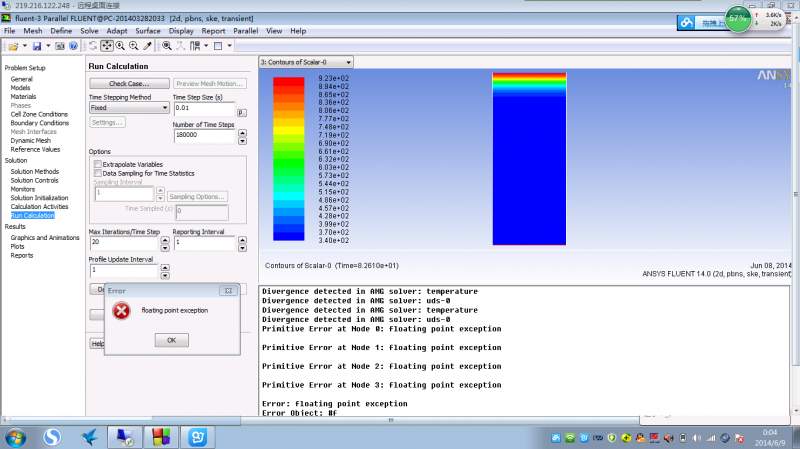Open the dropdown arrow beside square icon
Image resolution: width=800 pixels, height=449 pixels.
[230, 46]
